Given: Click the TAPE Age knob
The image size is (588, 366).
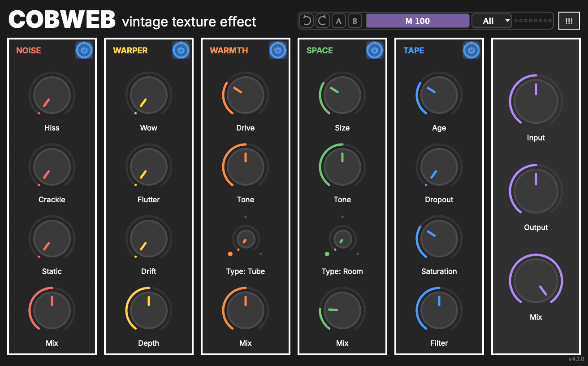Looking at the screenshot, I should tap(439, 95).
